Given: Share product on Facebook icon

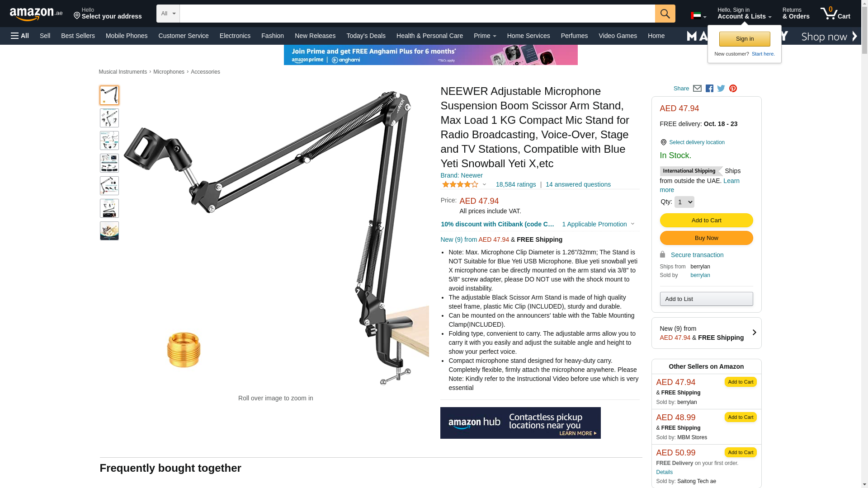Looking at the screenshot, I should click(709, 89).
